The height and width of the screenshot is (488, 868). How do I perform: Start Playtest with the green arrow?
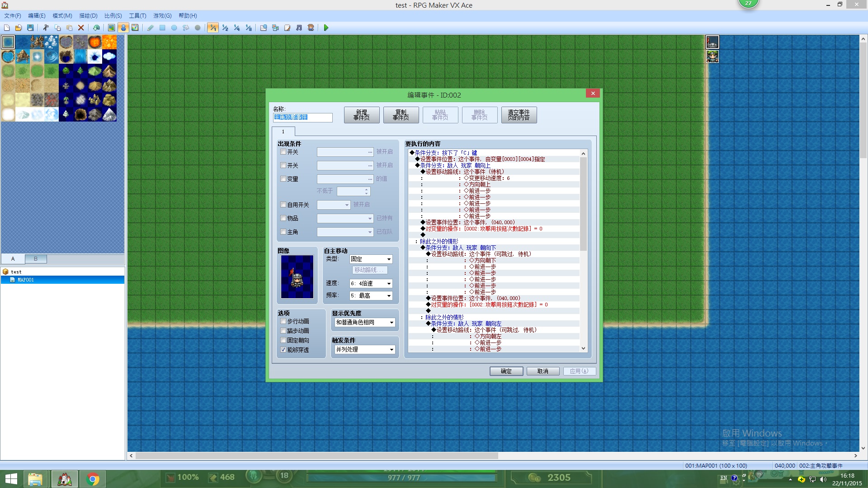click(326, 28)
